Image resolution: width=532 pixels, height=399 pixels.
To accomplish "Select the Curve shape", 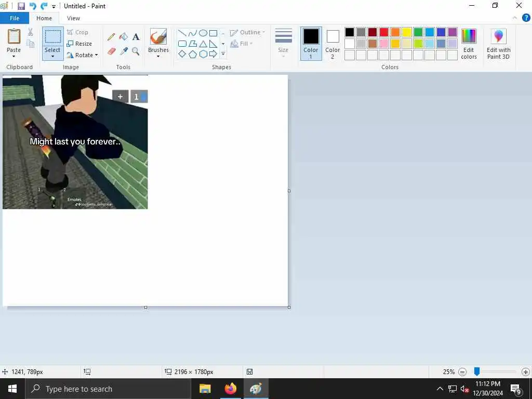I will click(x=192, y=33).
